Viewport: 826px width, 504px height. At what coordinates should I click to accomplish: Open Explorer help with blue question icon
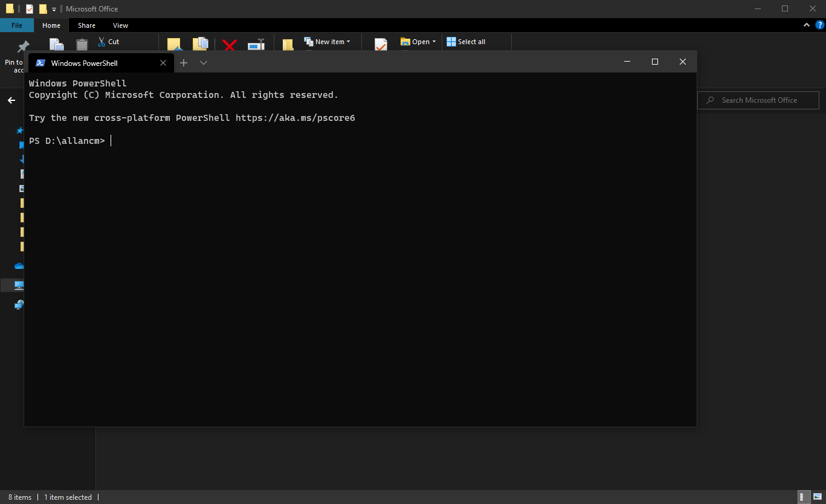820,25
